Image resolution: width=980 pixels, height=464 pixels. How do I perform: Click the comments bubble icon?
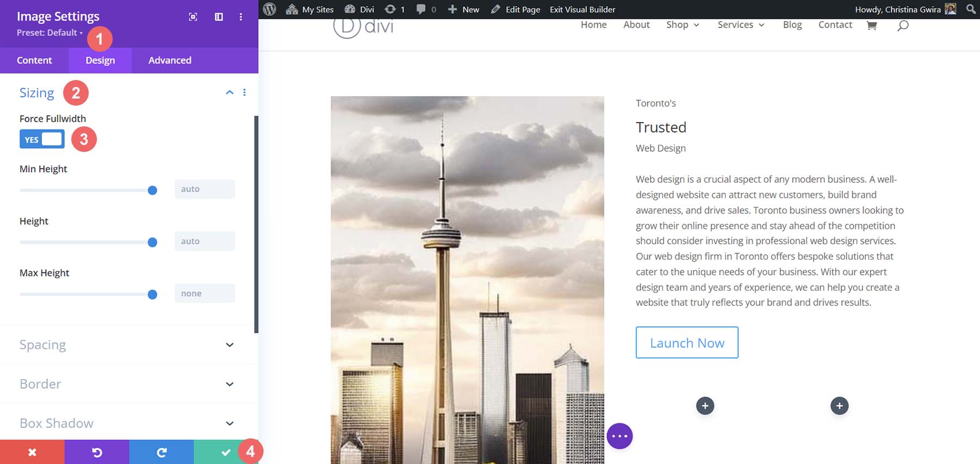pos(421,9)
